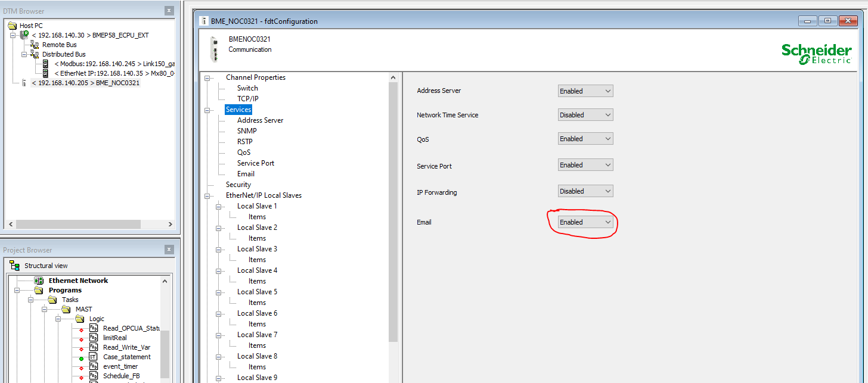Collapse the Local Slave 4 node
The width and height of the screenshot is (868, 383).
pyautogui.click(x=219, y=271)
